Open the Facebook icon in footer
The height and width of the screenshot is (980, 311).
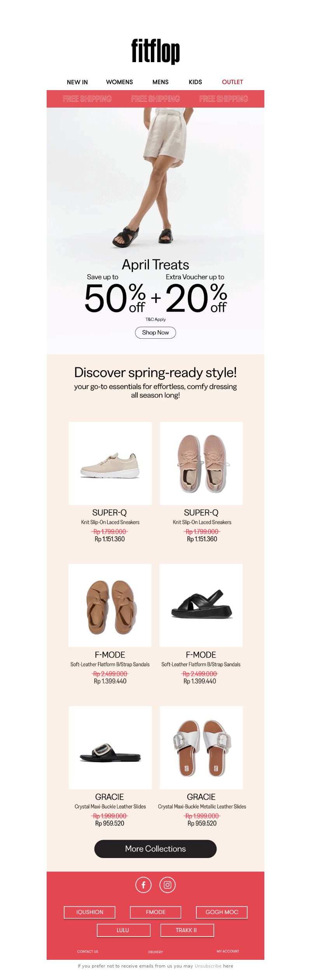pos(143,884)
